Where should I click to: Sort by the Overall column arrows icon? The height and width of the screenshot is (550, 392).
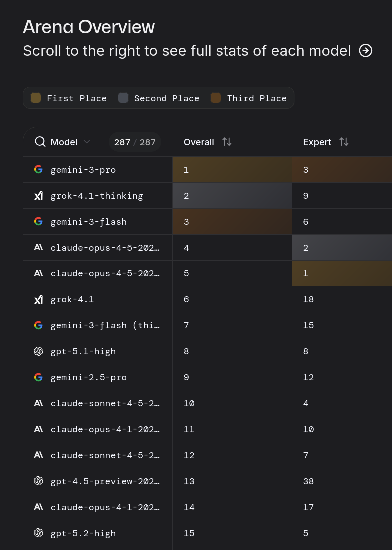[x=227, y=142]
